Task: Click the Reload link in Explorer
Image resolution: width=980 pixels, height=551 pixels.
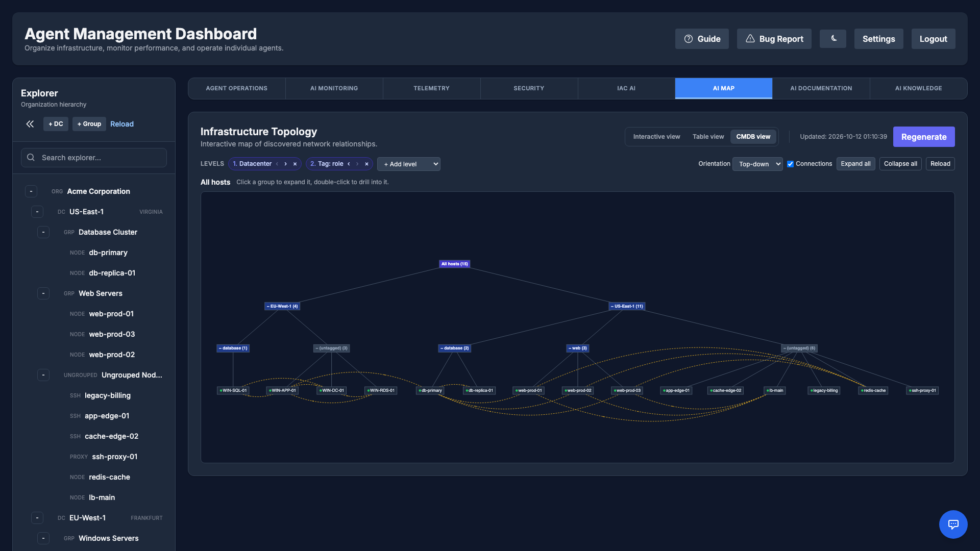Action: coord(122,124)
